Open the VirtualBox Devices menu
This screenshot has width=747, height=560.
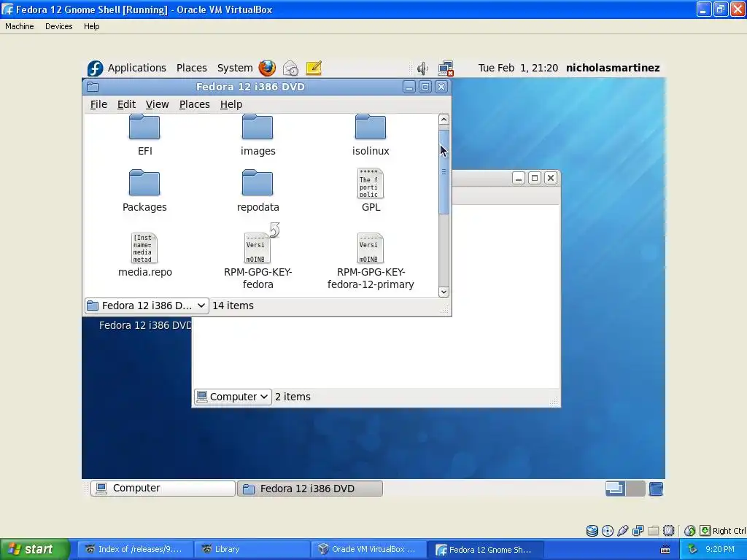[x=58, y=26]
